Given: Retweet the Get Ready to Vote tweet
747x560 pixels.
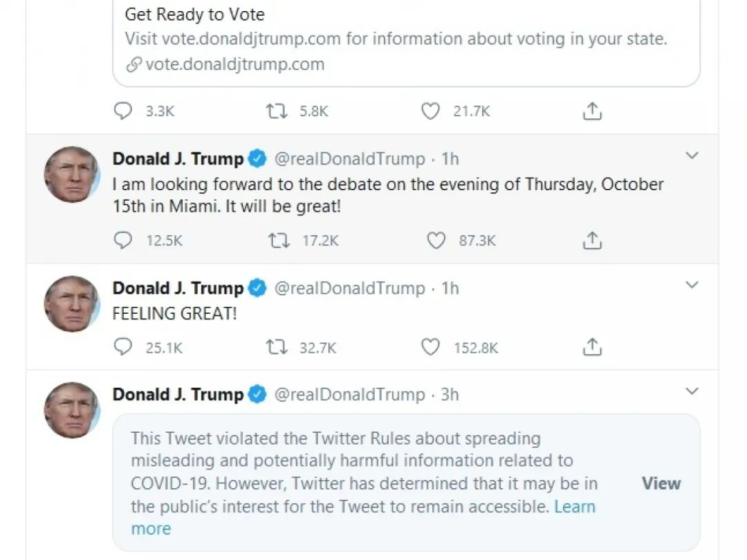Looking at the screenshot, I should click(x=276, y=111).
